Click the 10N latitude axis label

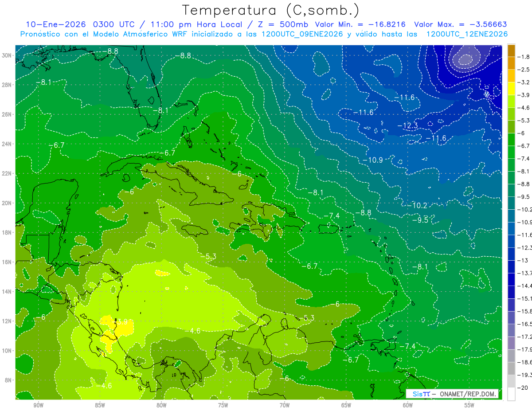(8, 351)
